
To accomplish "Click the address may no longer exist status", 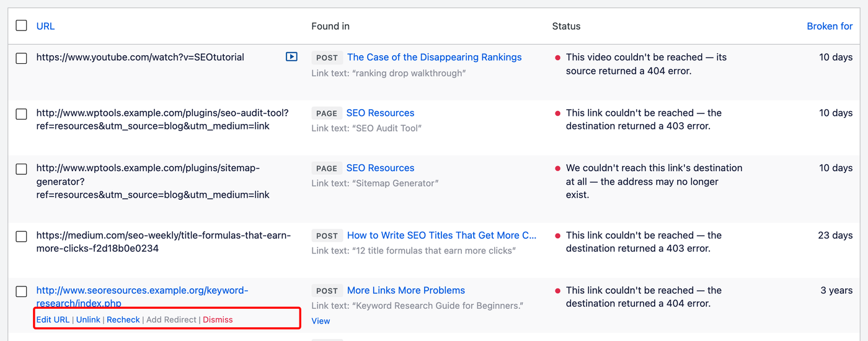I will 654,181.
